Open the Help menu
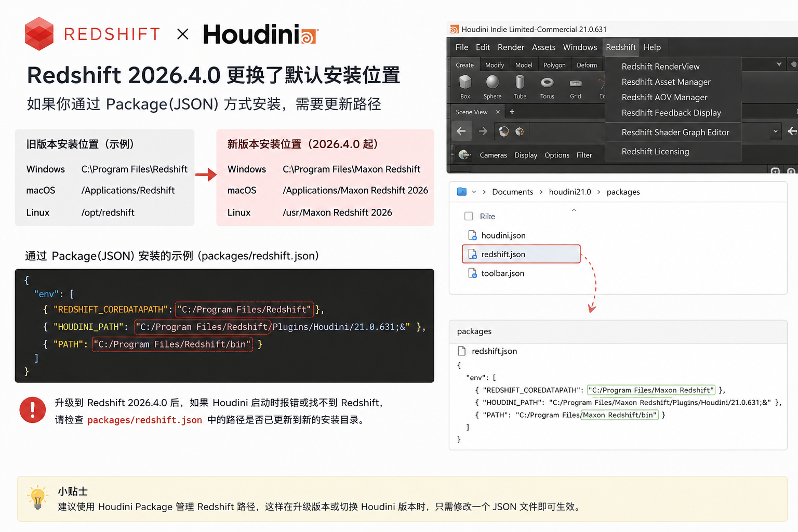 652,47
